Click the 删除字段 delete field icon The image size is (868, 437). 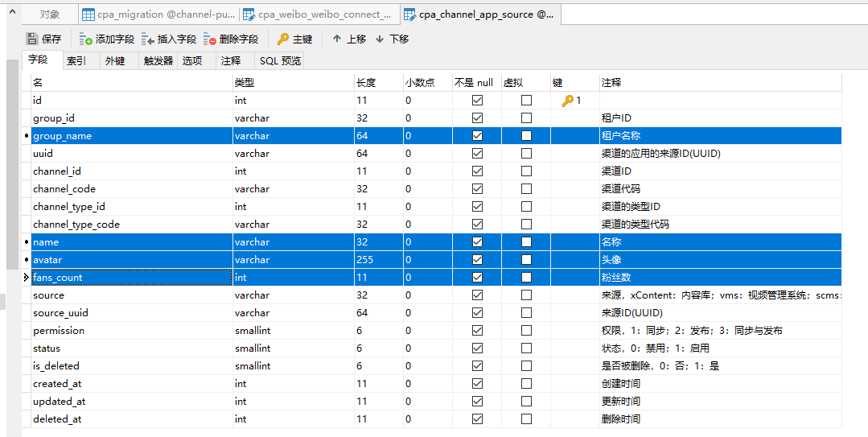tap(210, 39)
